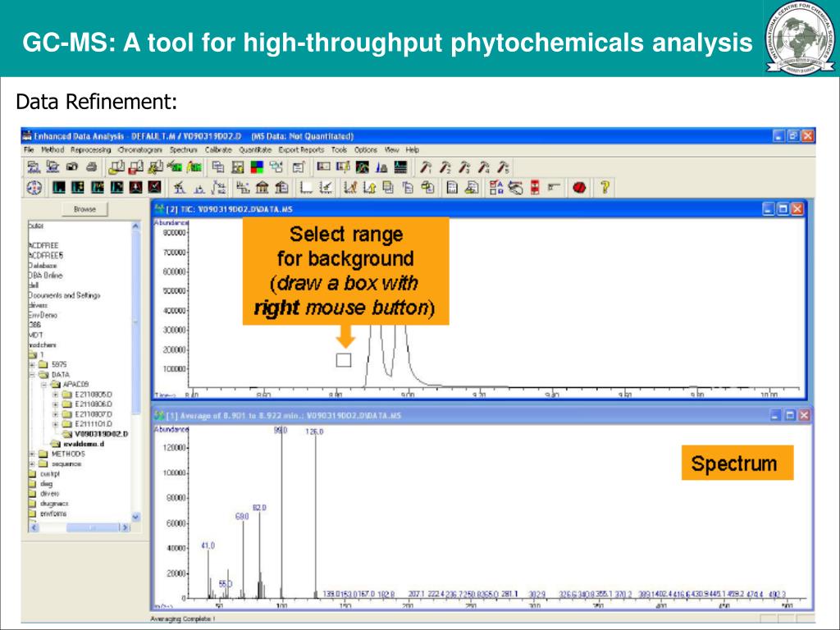Click the yellow question mark help icon
Screen dimensions: 840x630
coord(605,187)
